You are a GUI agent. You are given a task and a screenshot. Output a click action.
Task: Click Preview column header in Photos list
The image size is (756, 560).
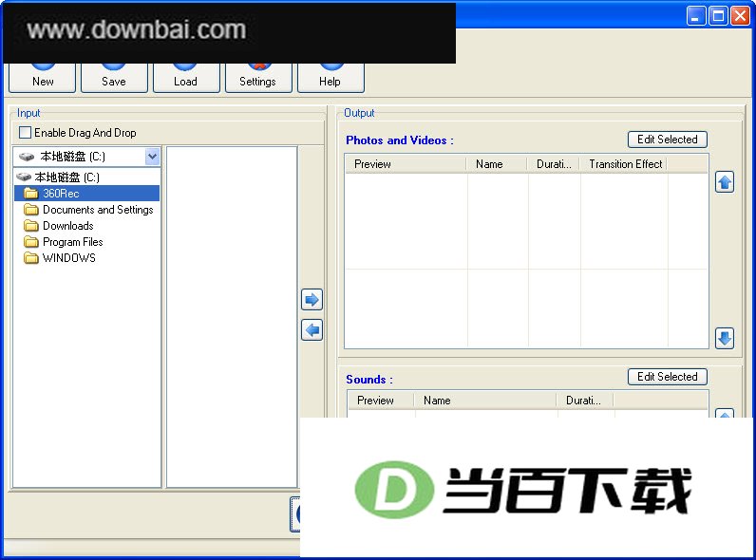(x=406, y=164)
